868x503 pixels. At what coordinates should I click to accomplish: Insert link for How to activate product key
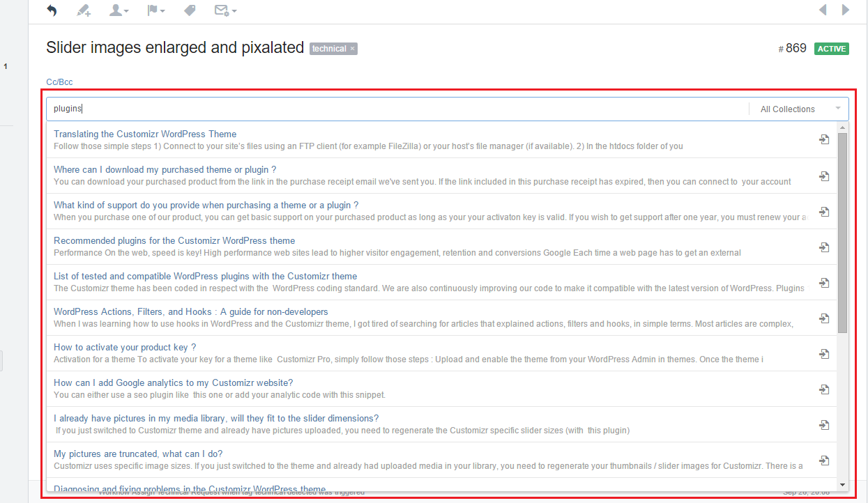click(x=824, y=353)
